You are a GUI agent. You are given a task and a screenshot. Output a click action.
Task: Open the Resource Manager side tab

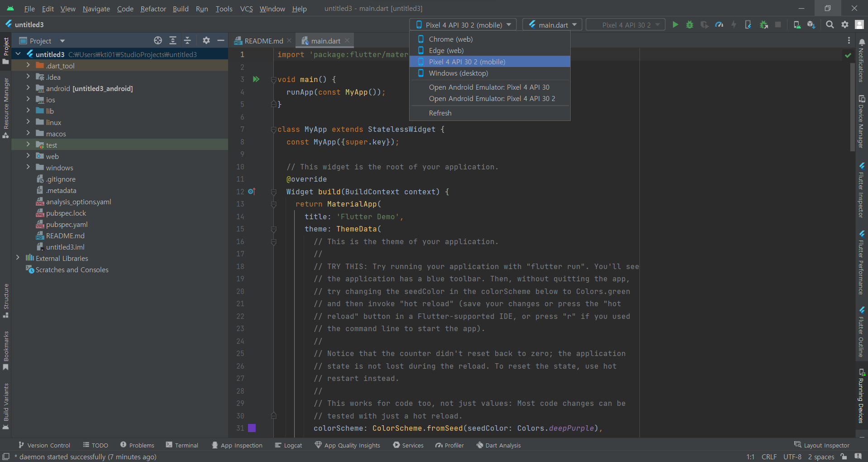coord(6,108)
